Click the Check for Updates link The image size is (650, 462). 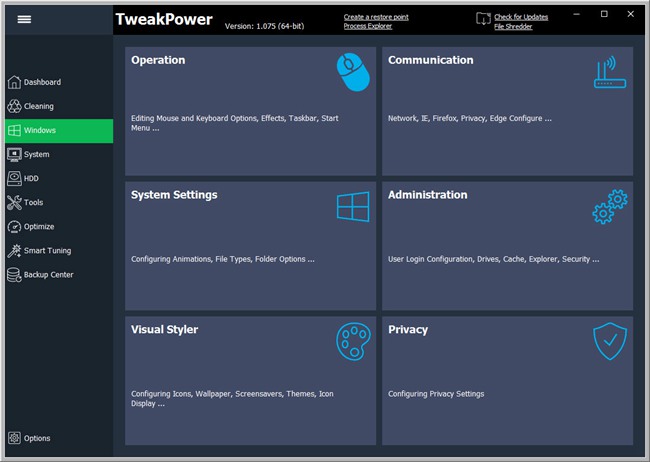pos(521,17)
